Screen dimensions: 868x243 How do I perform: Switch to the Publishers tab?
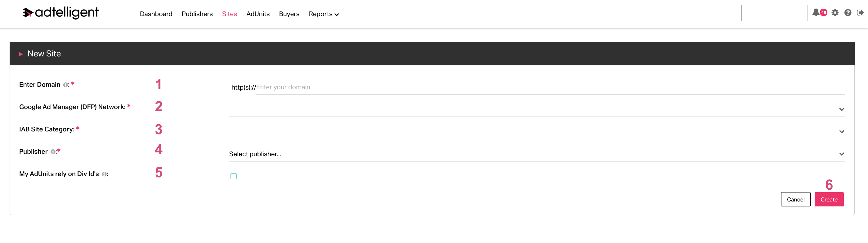[197, 14]
